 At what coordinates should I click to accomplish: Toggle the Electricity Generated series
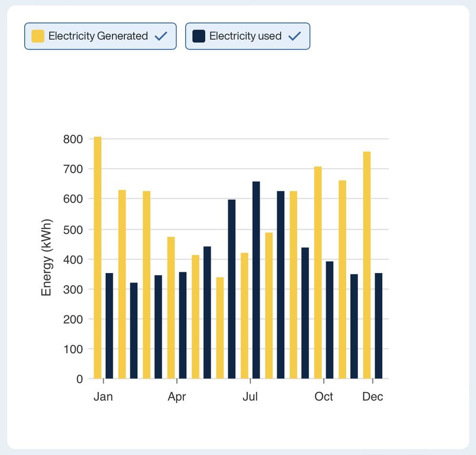(x=100, y=36)
